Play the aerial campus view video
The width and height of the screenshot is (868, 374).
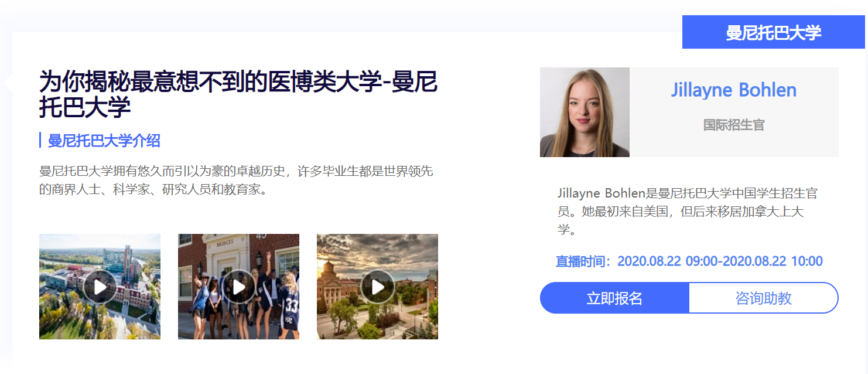pos(100,287)
